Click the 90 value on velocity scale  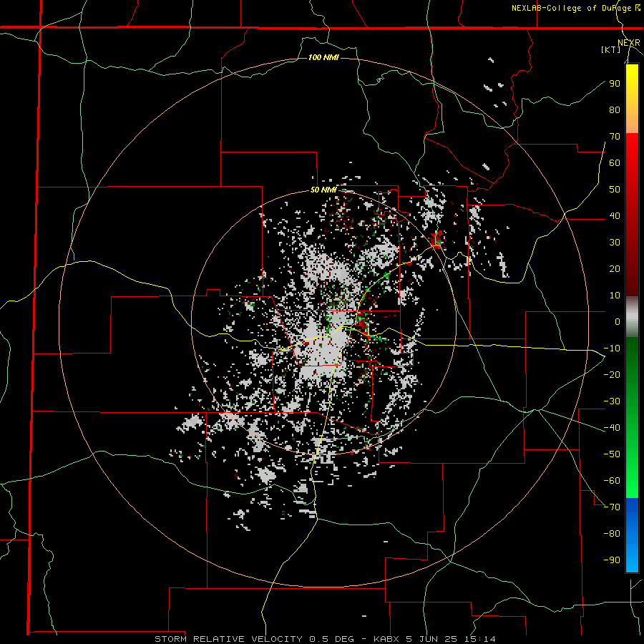(x=615, y=84)
